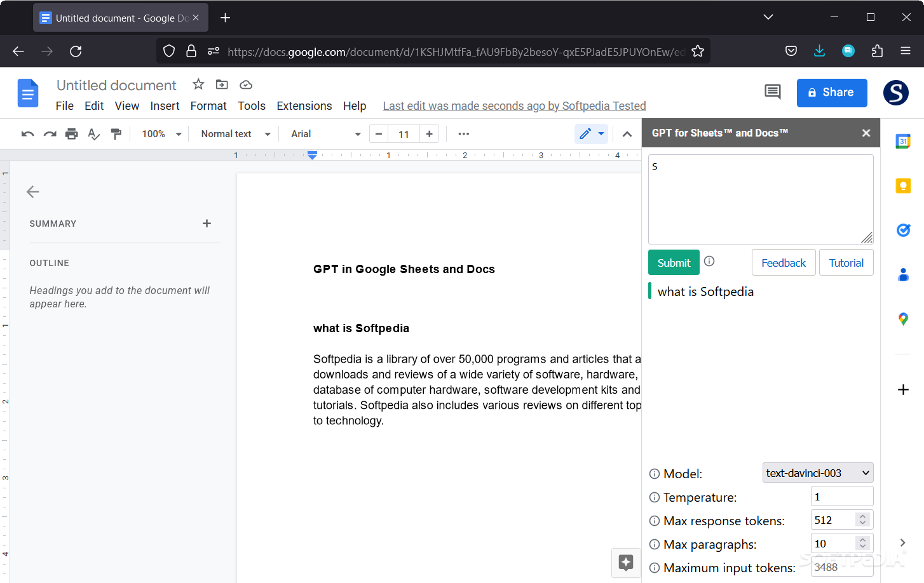Click the Explore button at bottom
The width and height of the screenshot is (924, 583).
click(626, 562)
